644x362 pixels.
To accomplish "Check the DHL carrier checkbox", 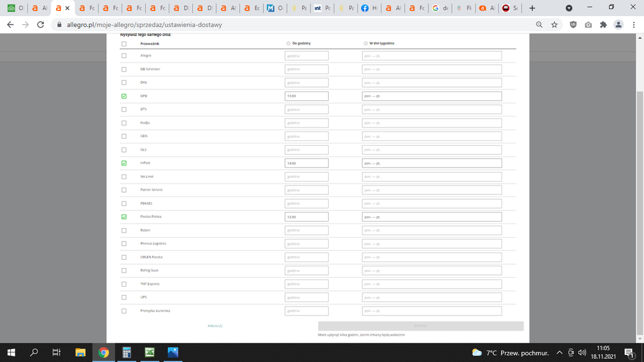I will click(124, 82).
